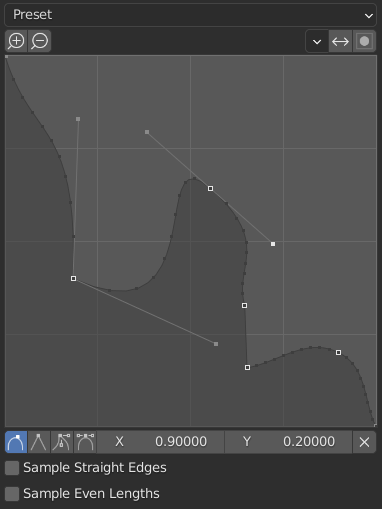Zoom out of the curve profile
The height and width of the screenshot is (509, 382).
click(40, 41)
